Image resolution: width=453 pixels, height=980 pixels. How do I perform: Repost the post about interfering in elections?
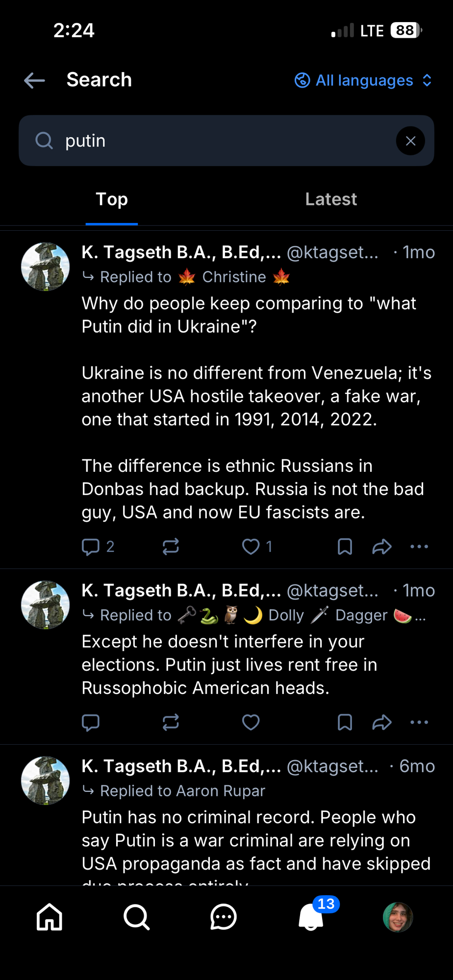171,722
